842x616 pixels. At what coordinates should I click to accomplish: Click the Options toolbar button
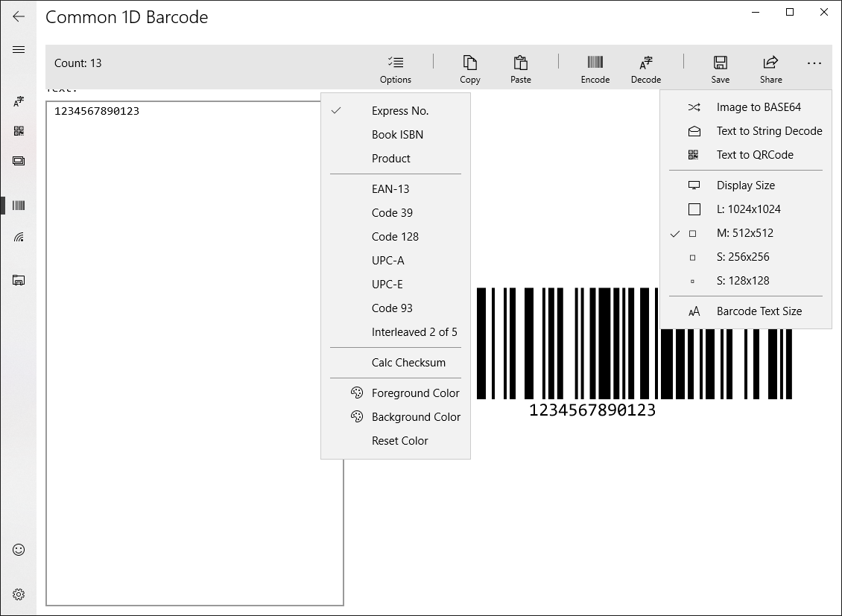point(396,69)
